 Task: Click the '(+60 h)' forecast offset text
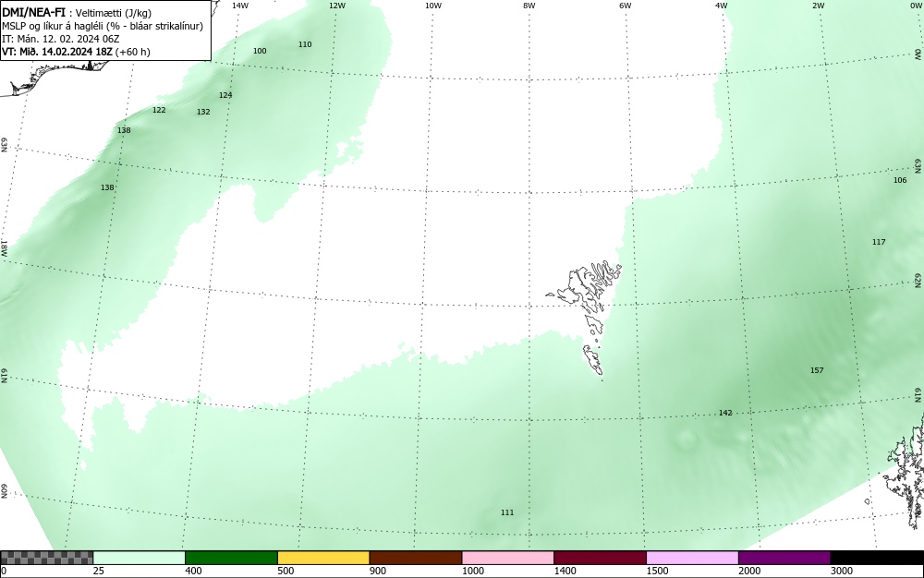[132, 52]
